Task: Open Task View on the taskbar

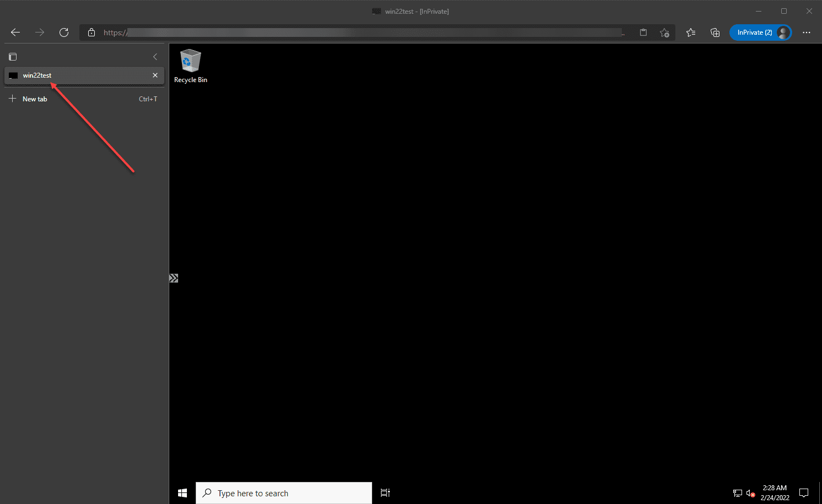Action: [x=385, y=493]
